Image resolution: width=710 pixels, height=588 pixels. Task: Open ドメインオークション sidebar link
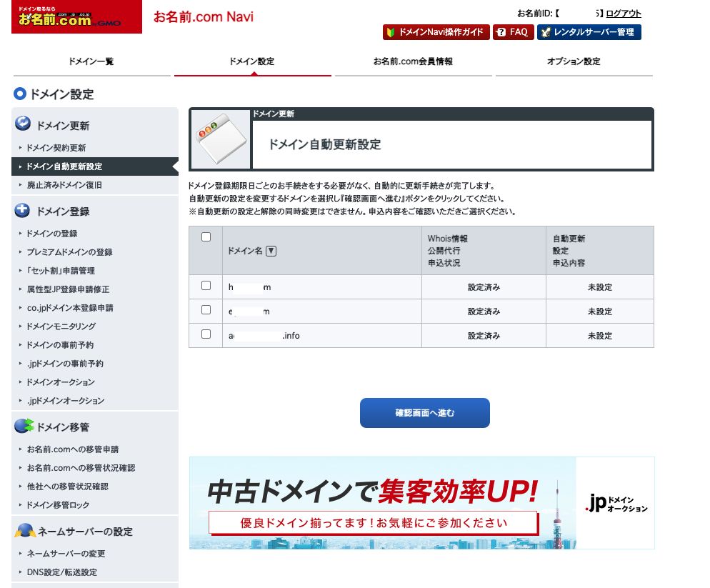(61, 382)
